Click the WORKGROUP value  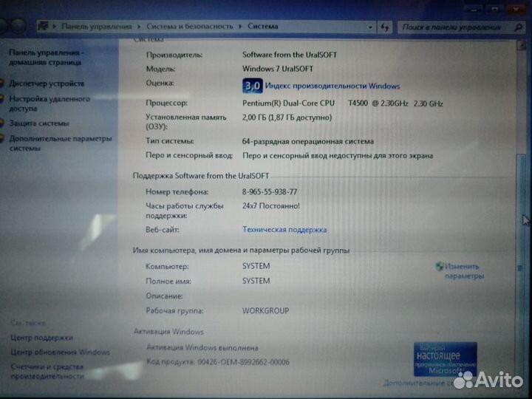(x=266, y=310)
